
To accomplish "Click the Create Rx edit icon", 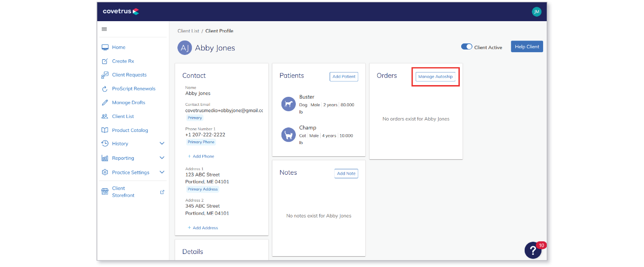I will [x=105, y=61].
